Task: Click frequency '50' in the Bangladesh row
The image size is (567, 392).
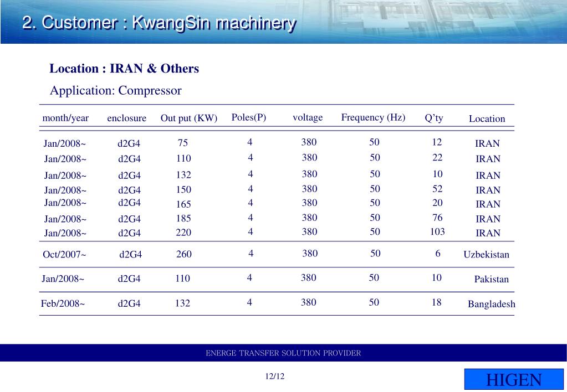Action: click(x=374, y=302)
